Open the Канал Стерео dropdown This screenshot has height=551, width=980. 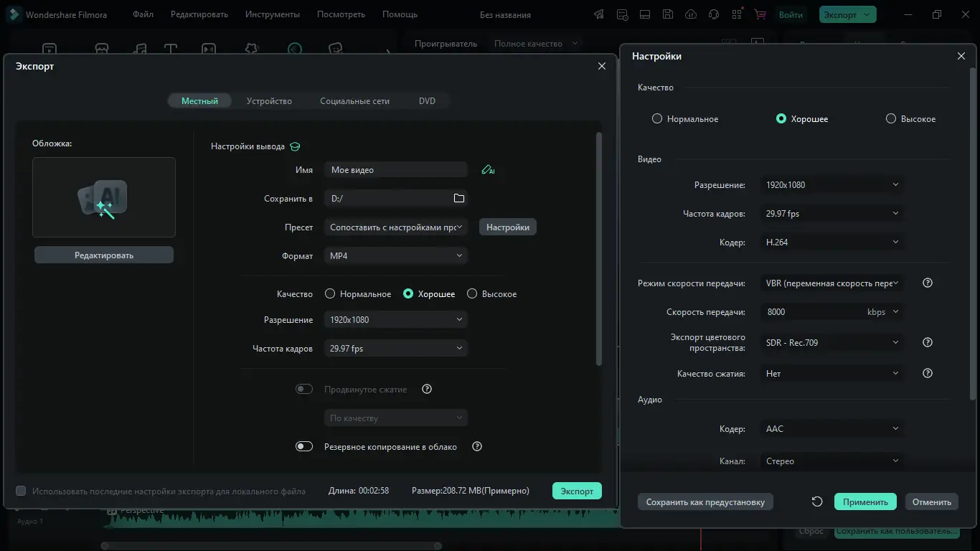(x=831, y=461)
